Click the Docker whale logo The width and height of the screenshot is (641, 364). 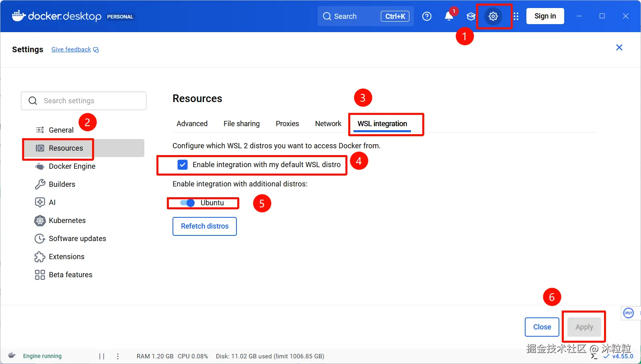(18, 16)
